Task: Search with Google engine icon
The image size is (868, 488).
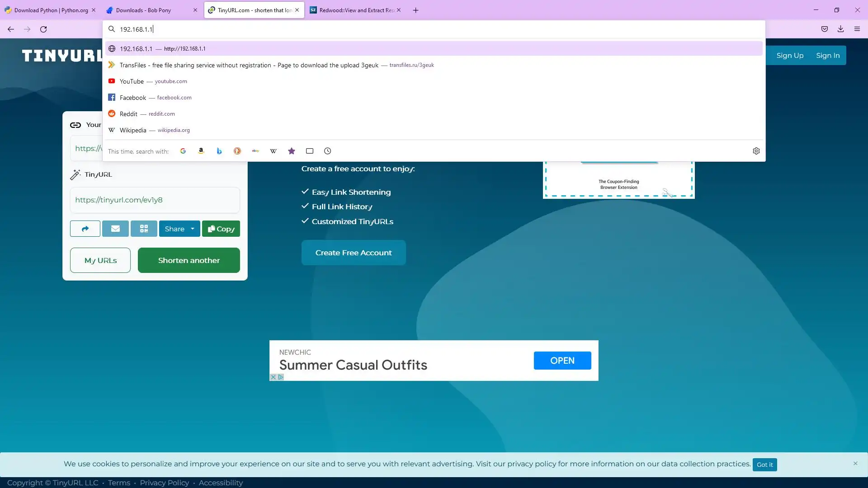Action: (183, 151)
